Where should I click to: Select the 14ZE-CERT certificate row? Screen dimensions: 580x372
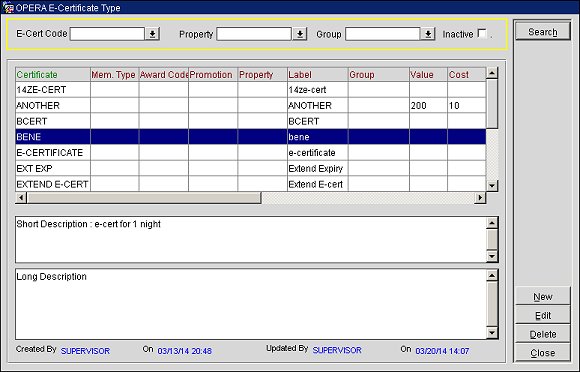tap(250, 89)
